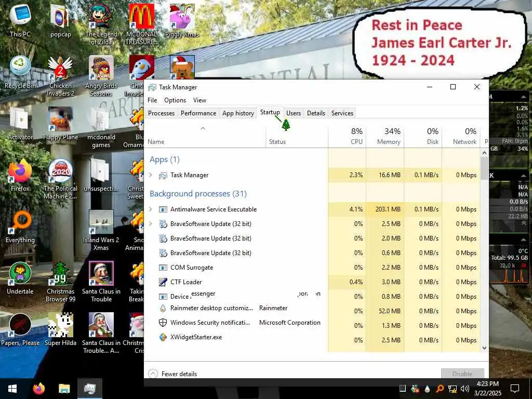Launch Firefox from the desktop
The width and height of the screenshot is (532, 399).
20,176
